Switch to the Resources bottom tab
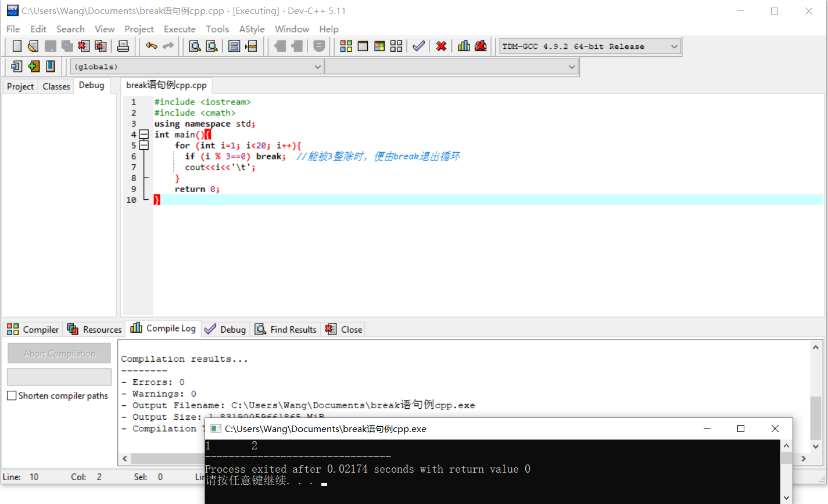 [95, 329]
